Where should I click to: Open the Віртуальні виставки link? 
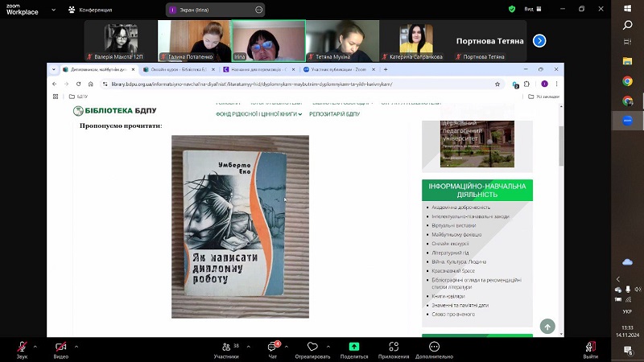coord(454,225)
